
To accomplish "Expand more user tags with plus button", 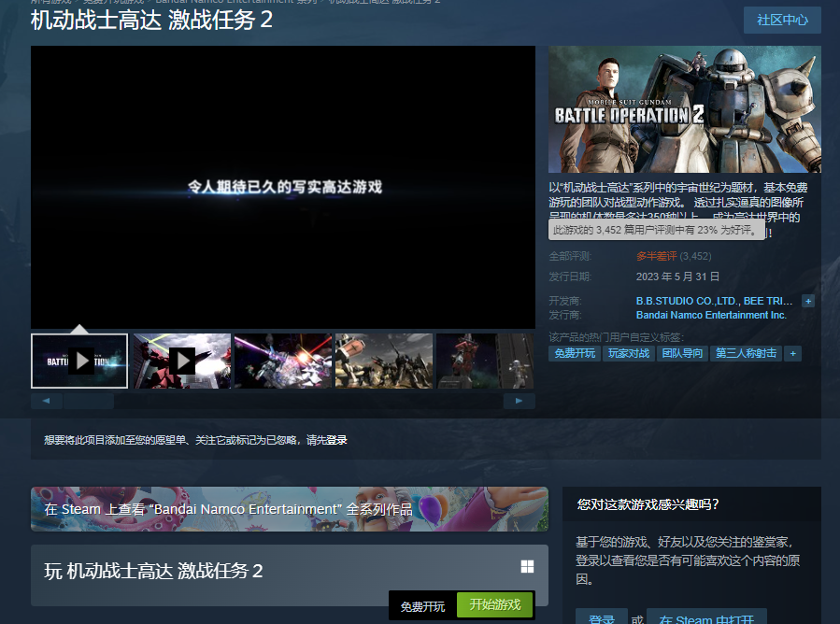I will tap(793, 353).
